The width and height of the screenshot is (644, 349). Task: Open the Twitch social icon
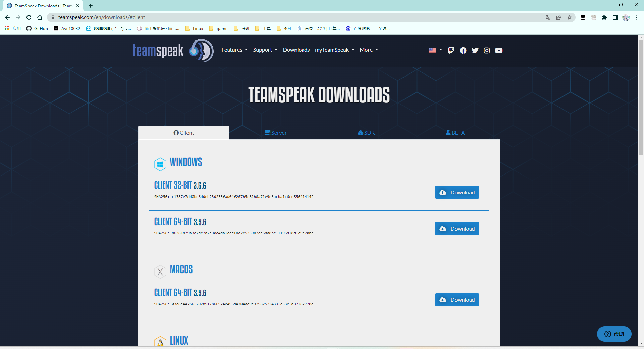451,50
